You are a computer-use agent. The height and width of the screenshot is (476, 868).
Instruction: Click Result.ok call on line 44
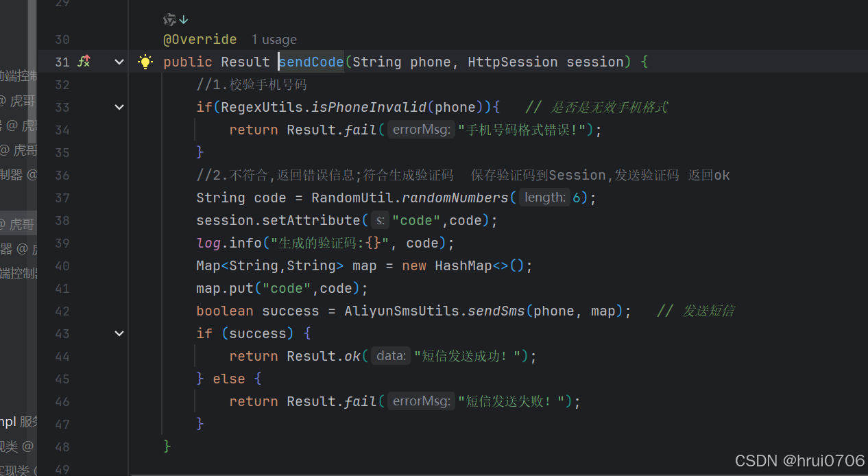[x=324, y=356]
